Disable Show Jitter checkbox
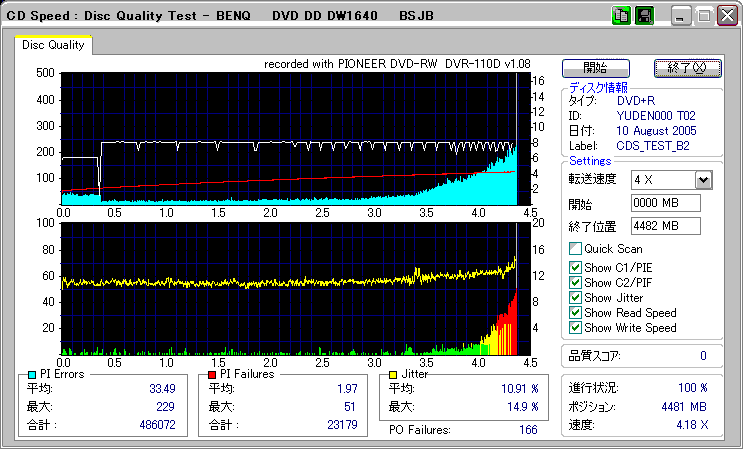This screenshot has width=743, height=449. click(575, 298)
